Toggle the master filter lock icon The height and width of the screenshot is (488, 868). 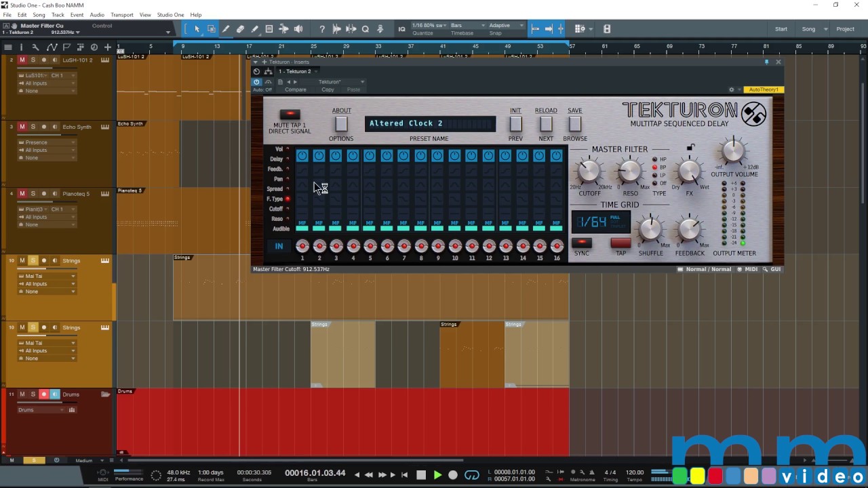pyautogui.click(x=690, y=147)
